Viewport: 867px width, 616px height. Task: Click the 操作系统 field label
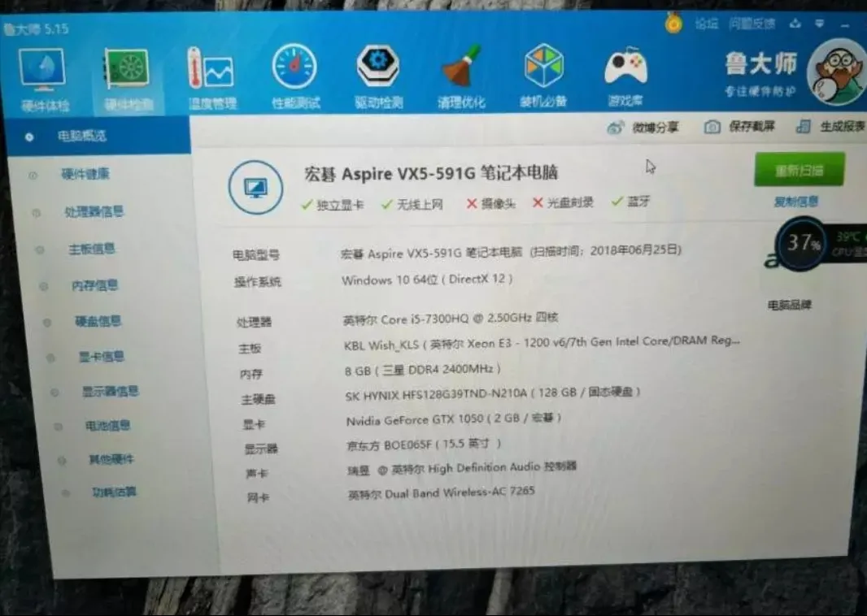[257, 282]
